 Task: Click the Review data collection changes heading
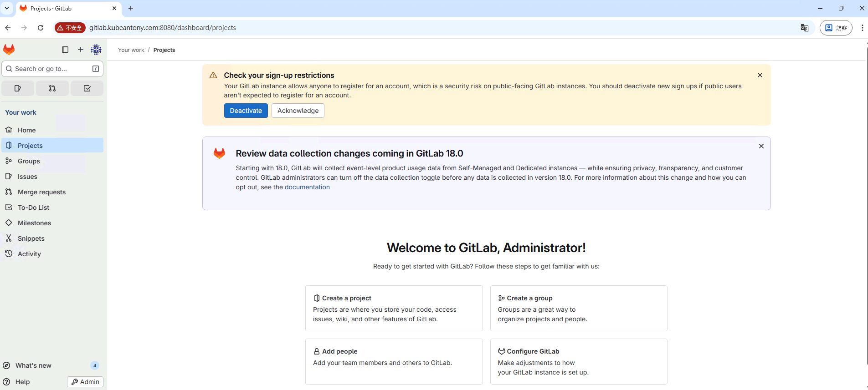[x=349, y=153]
